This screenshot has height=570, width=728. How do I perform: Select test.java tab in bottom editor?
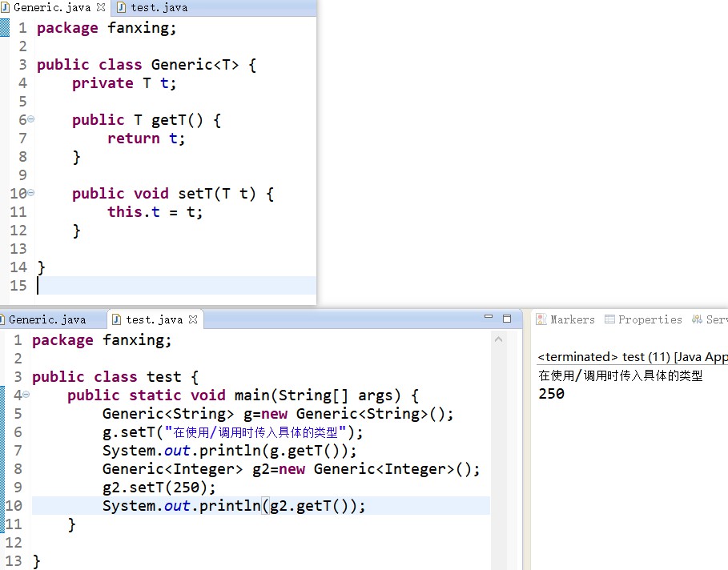click(x=154, y=319)
